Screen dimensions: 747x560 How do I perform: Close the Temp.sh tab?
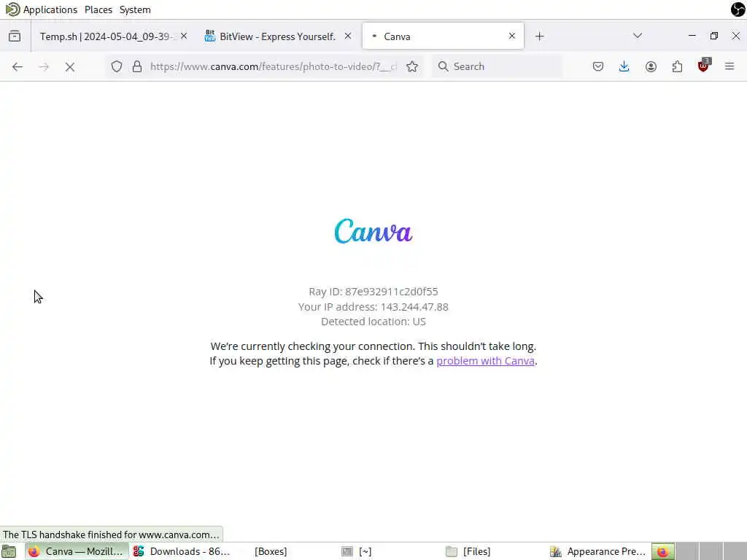(184, 36)
